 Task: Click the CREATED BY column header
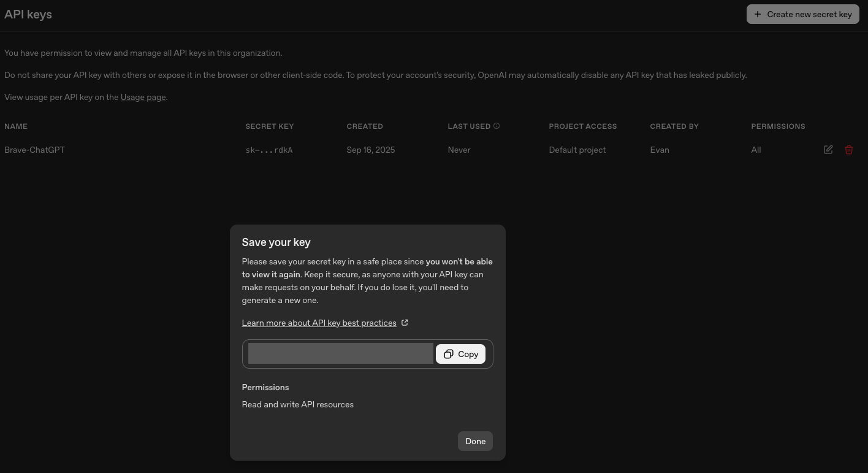click(674, 126)
